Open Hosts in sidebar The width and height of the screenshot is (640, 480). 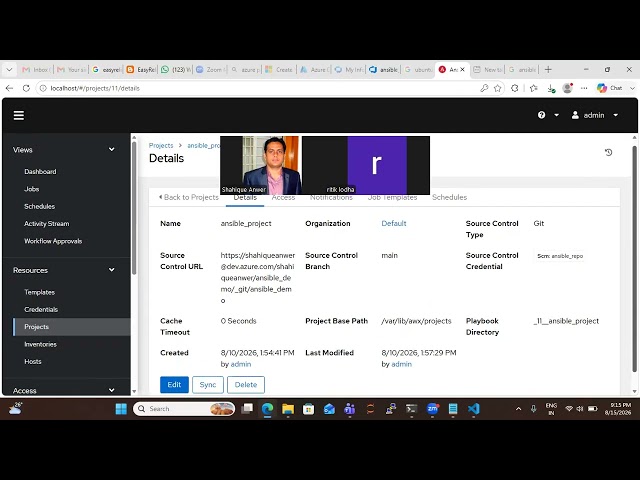[x=33, y=362]
